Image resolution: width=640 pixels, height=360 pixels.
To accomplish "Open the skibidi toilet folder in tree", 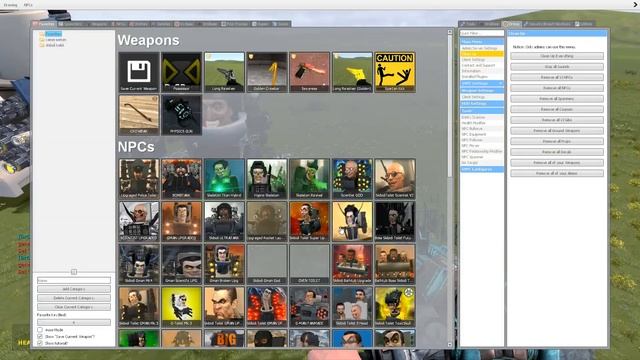I will tap(55, 45).
